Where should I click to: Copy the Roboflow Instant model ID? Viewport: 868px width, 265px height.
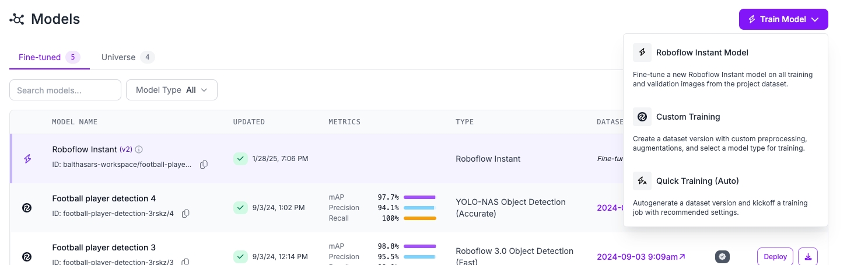204,165
